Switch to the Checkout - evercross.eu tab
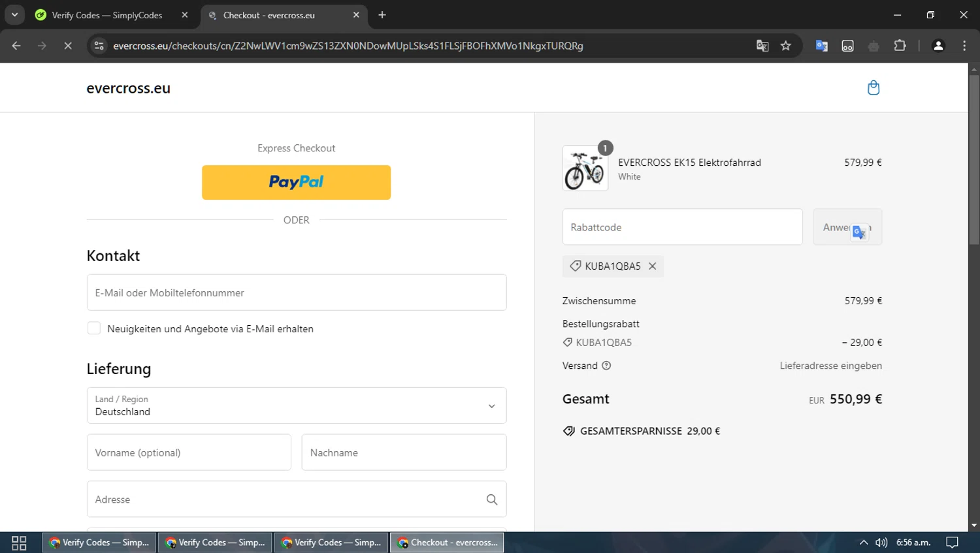Screen dimensions: 980x553 tap(269, 15)
